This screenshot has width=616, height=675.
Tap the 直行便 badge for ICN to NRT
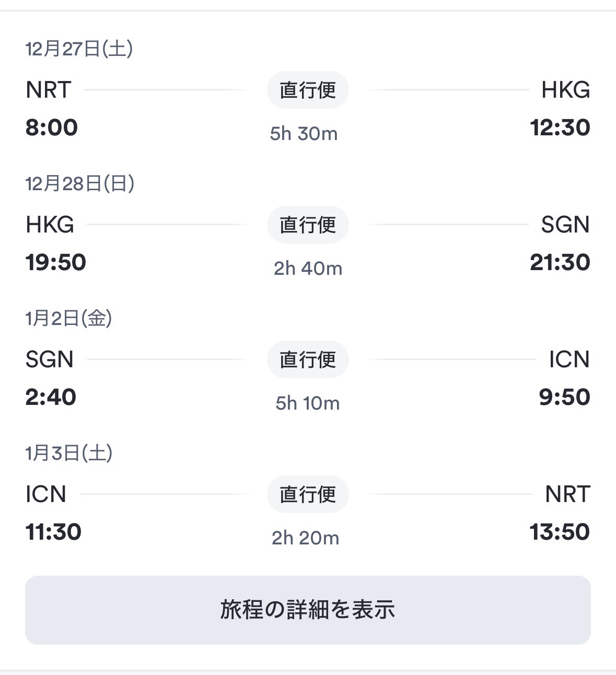tap(308, 494)
